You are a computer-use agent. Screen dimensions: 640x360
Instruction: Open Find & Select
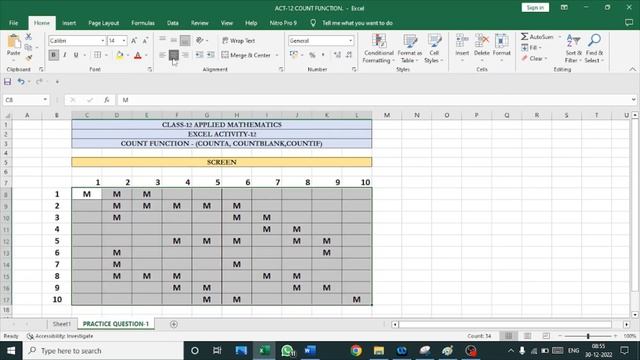tap(594, 49)
